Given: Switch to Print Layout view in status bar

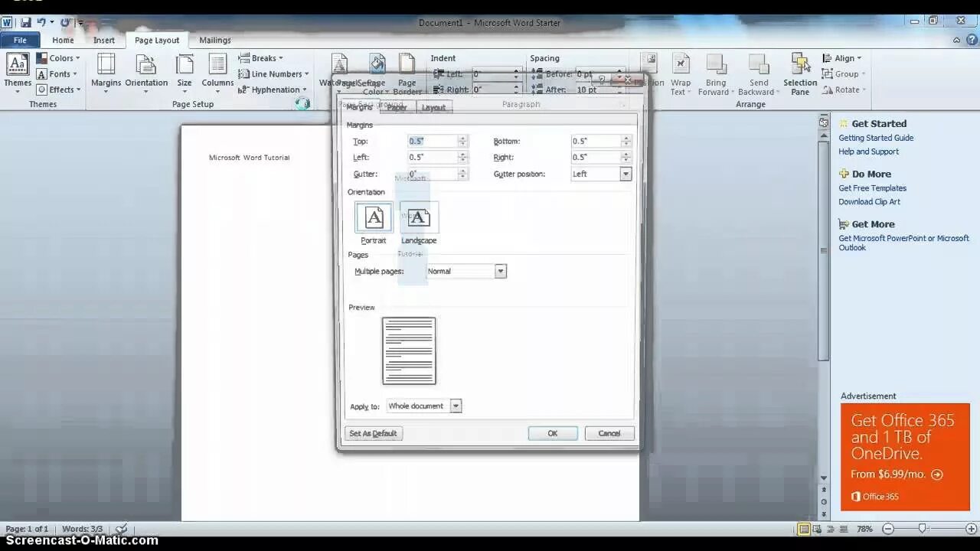Looking at the screenshot, I should click(x=803, y=529).
